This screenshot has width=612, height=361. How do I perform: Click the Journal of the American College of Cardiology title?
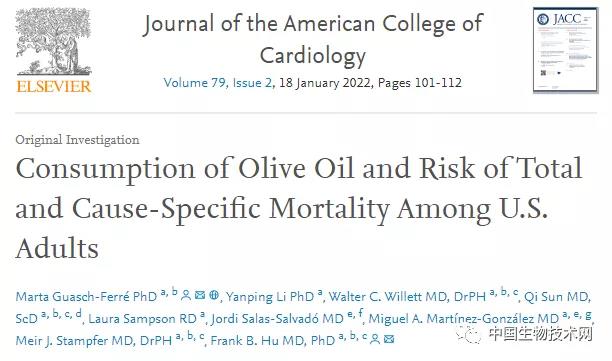point(313,39)
